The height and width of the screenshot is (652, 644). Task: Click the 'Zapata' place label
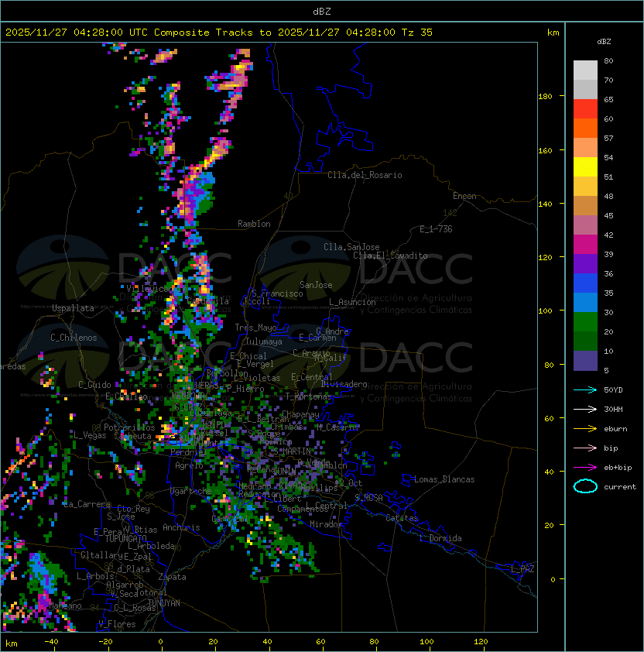point(172,577)
